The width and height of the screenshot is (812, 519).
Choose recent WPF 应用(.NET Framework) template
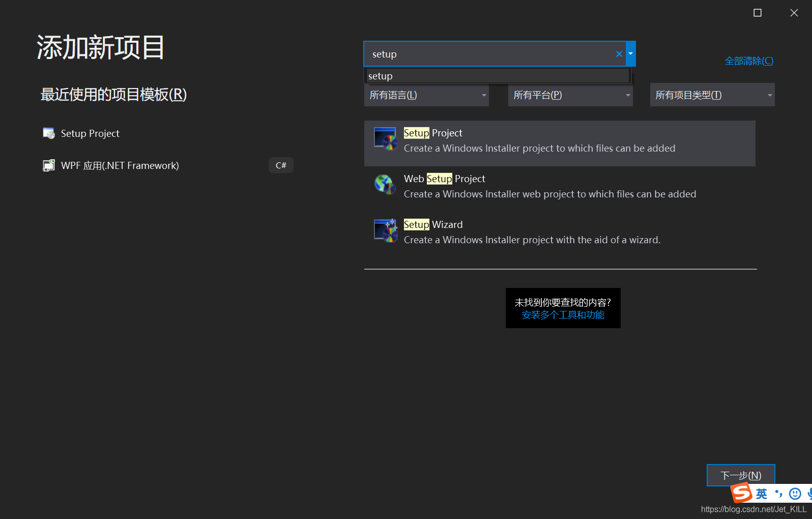[168, 165]
